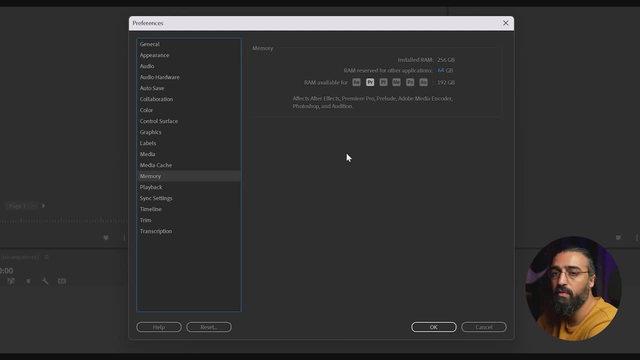
Task: Select the Photoshop icon in RAM row
Action: [x=410, y=82]
